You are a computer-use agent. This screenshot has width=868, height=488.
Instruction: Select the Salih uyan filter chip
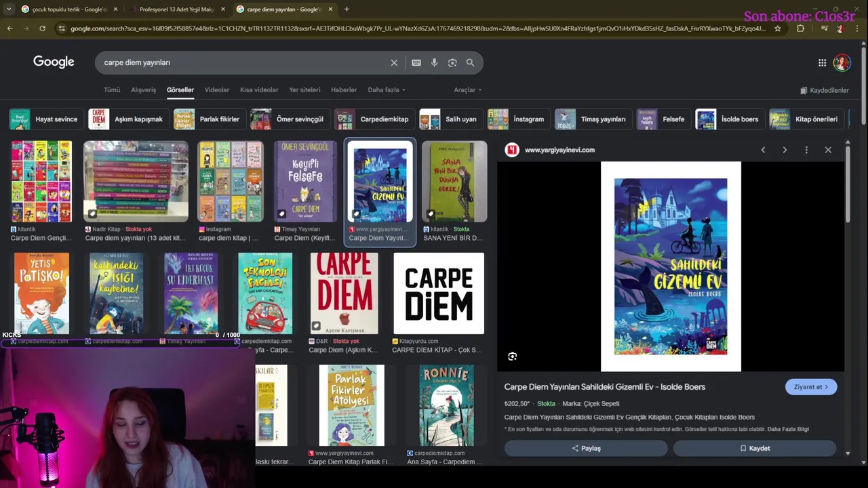(450, 119)
